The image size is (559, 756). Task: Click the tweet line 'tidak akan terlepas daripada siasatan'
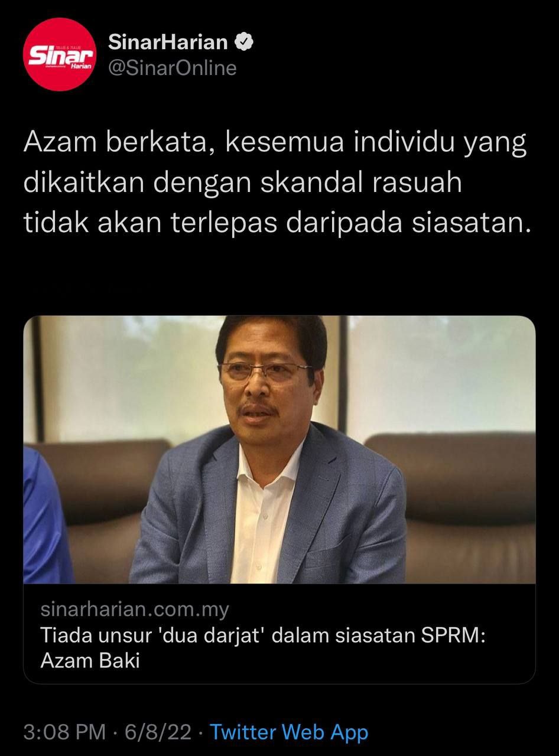[x=274, y=223]
